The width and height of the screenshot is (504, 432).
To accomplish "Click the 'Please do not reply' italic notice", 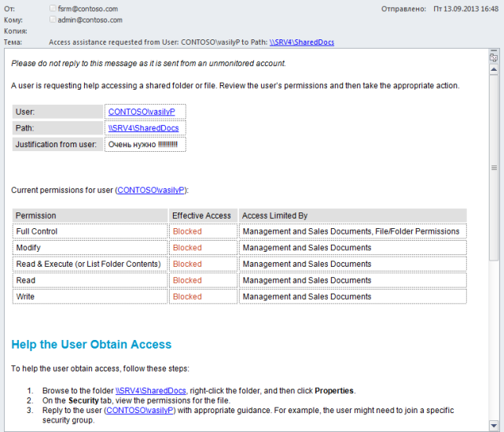I will point(149,64).
